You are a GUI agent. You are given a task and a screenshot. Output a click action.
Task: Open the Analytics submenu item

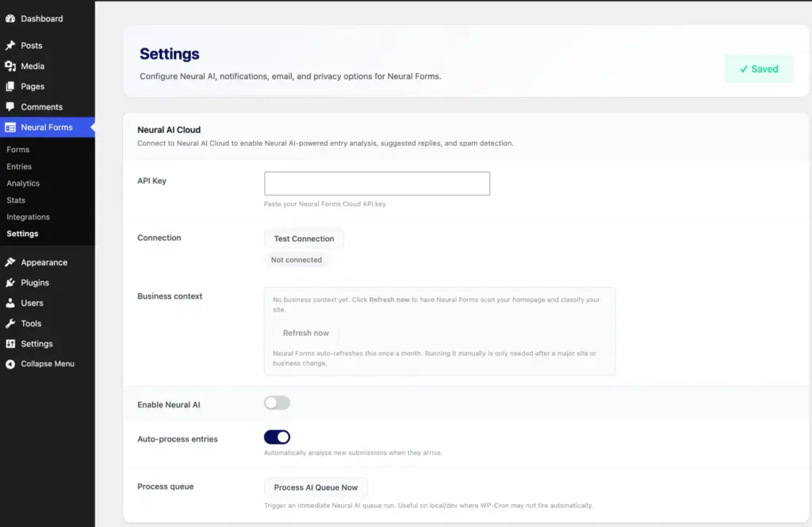coord(23,183)
